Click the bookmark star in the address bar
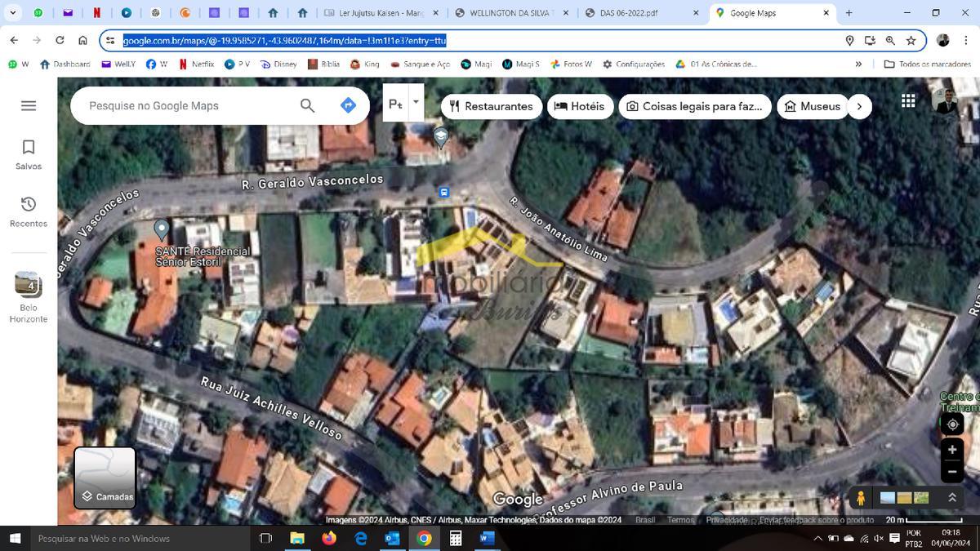Screen dimensions: 980x551 tap(909, 40)
